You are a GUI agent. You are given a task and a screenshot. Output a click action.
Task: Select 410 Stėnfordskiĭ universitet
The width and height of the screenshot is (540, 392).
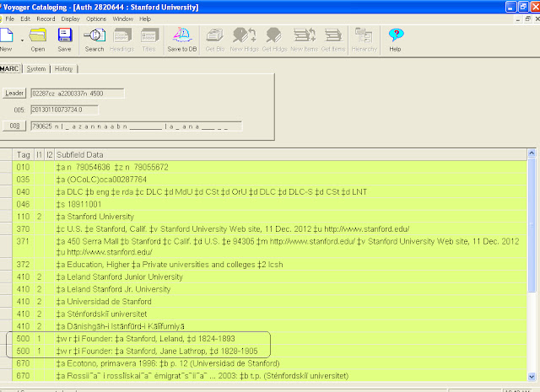point(290,314)
